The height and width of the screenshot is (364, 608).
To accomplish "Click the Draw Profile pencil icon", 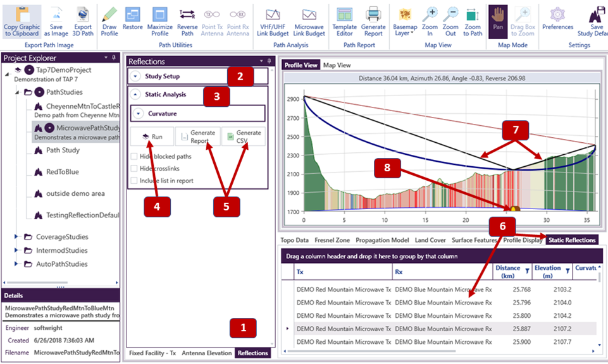I will tap(109, 14).
